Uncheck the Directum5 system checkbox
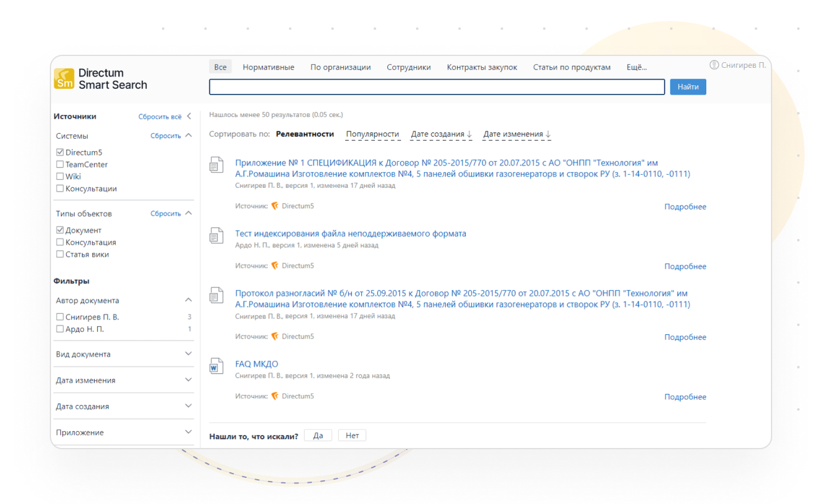Image resolution: width=822 pixels, height=504 pixels. [60, 152]
